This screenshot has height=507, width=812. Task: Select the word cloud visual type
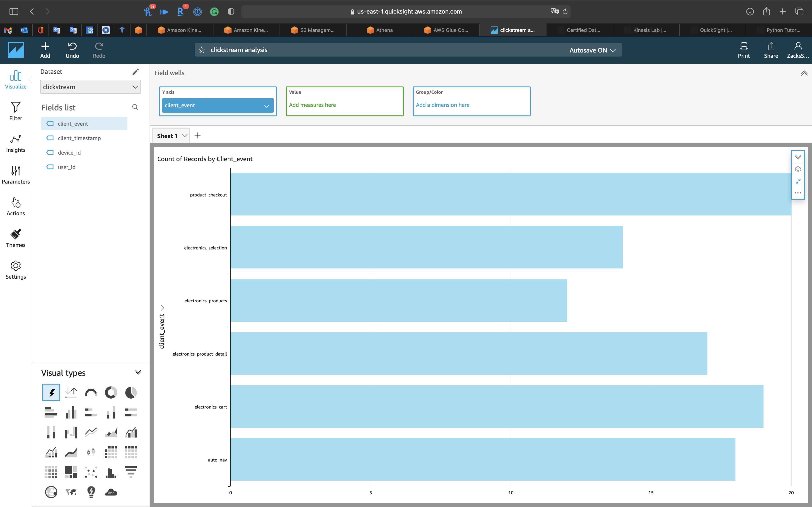click(x=111, y=492)
